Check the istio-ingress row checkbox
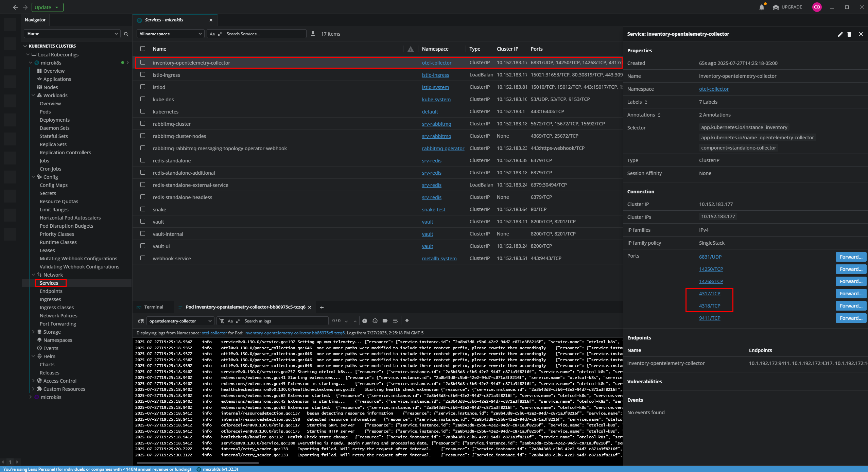This screenshot has height=472, width=868. [143, 74]
